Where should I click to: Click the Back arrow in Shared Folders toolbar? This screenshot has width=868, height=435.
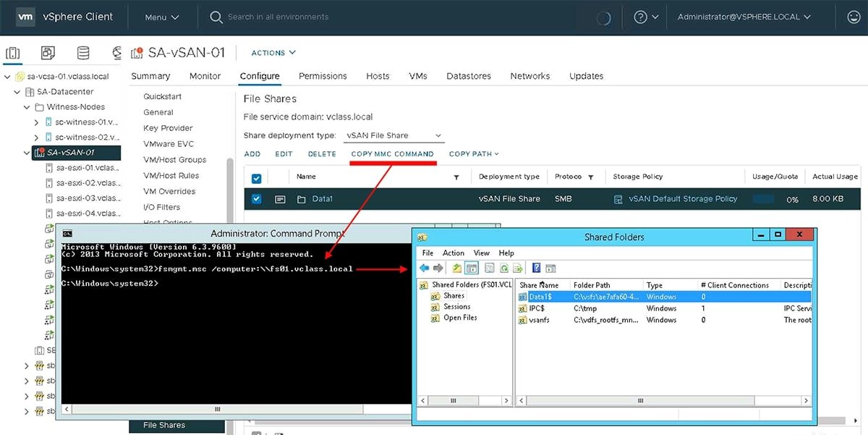pyautogui.click(x=424, y=268)
